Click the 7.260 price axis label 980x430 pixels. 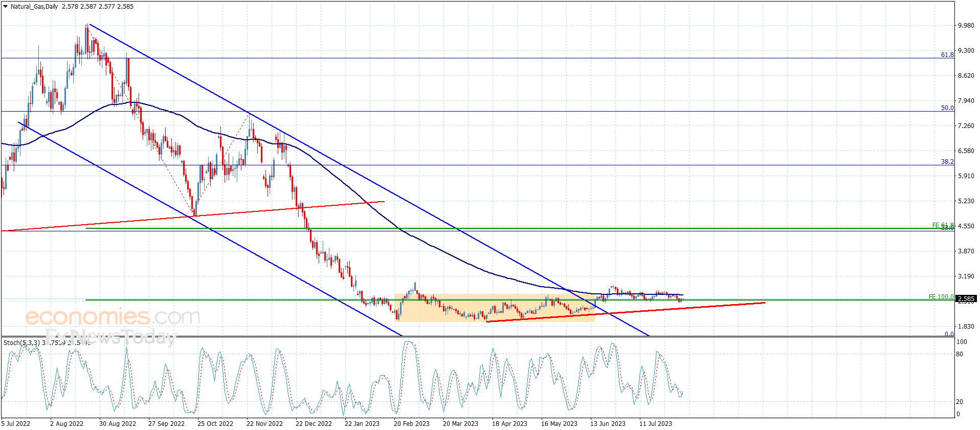(966, 126)
